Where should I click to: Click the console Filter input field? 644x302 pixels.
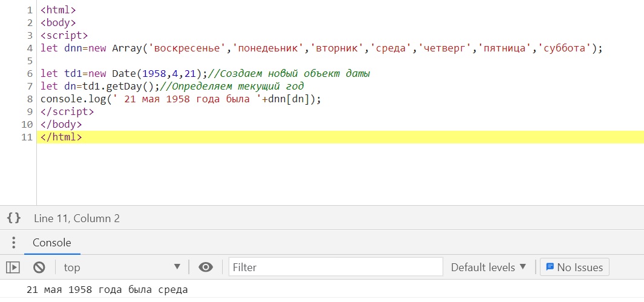336,267
